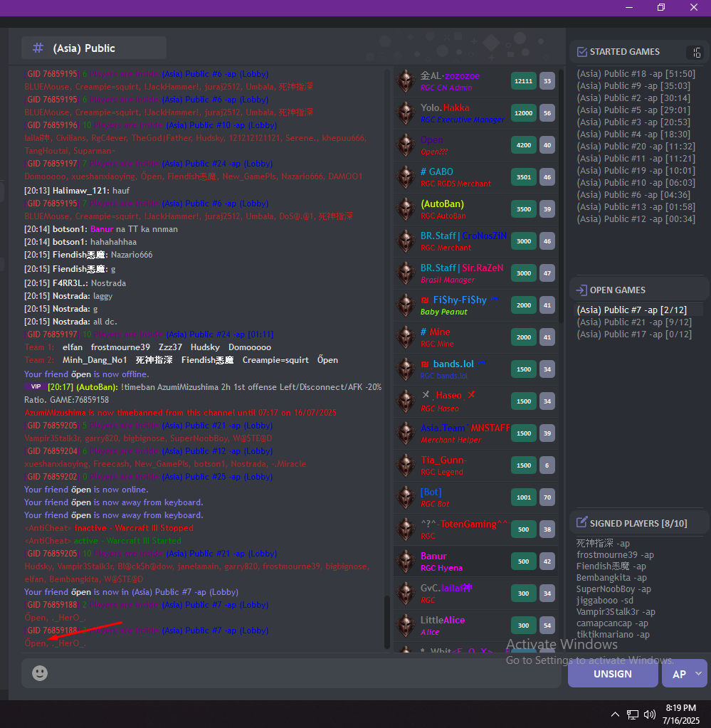Click zozozoe's helmet avatar
This screenshot has height=728, width=711.
406,81
